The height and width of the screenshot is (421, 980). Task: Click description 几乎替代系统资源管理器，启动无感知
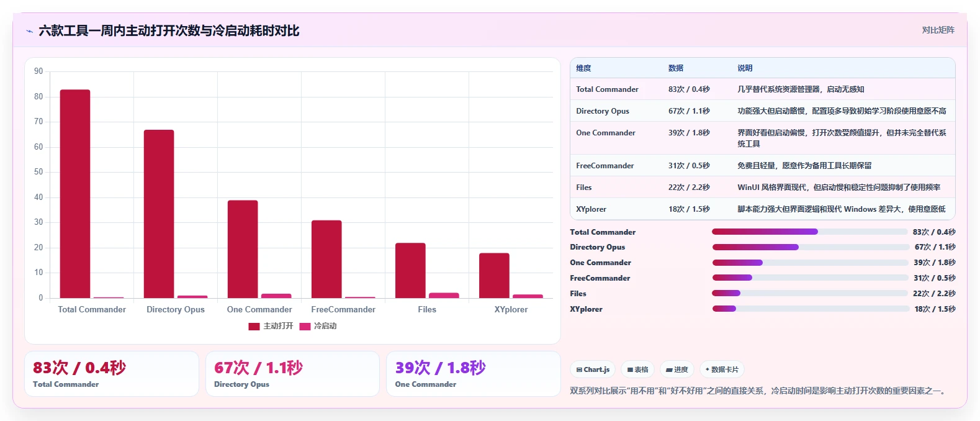(x=801, y=89)
